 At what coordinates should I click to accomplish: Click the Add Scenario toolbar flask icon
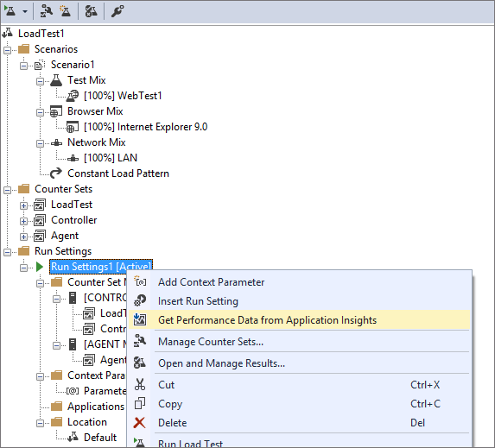[66, 11]
